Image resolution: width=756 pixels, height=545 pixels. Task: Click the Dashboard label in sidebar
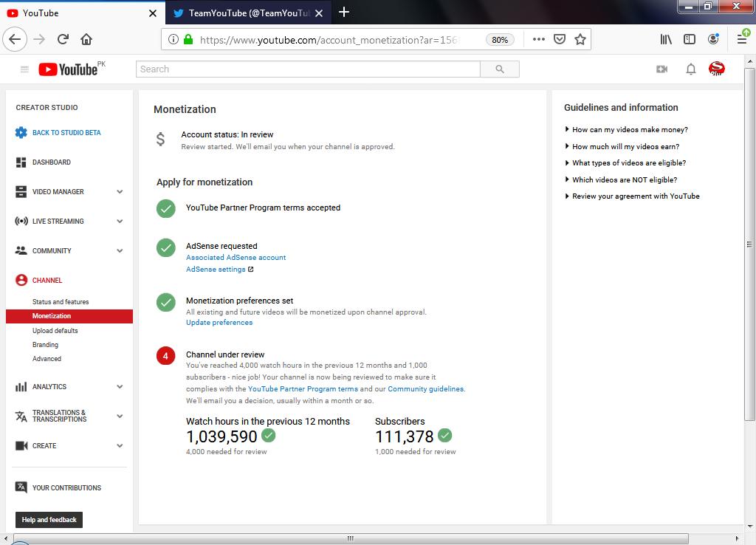(x=52, y=162)
